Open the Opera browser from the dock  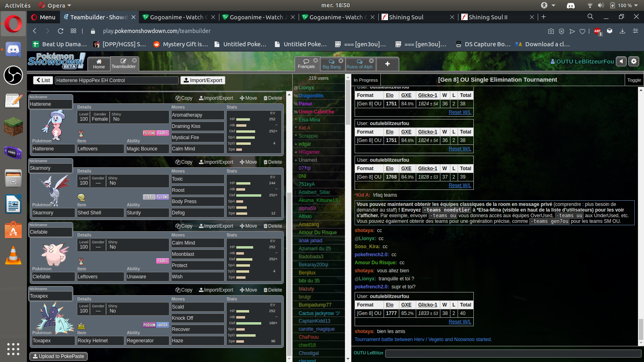(x=13, y=24)
